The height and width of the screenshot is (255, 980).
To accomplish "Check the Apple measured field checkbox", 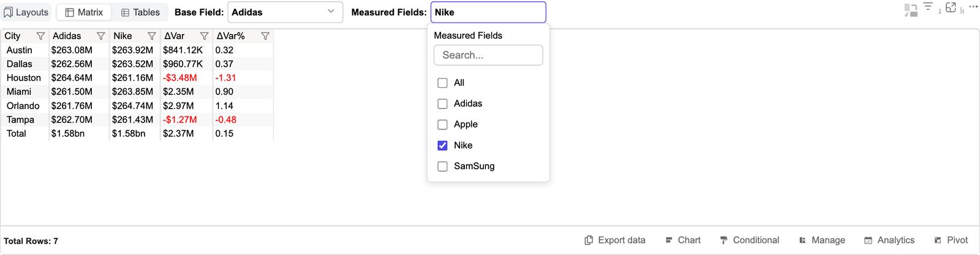I will click(x=442, y=124).
